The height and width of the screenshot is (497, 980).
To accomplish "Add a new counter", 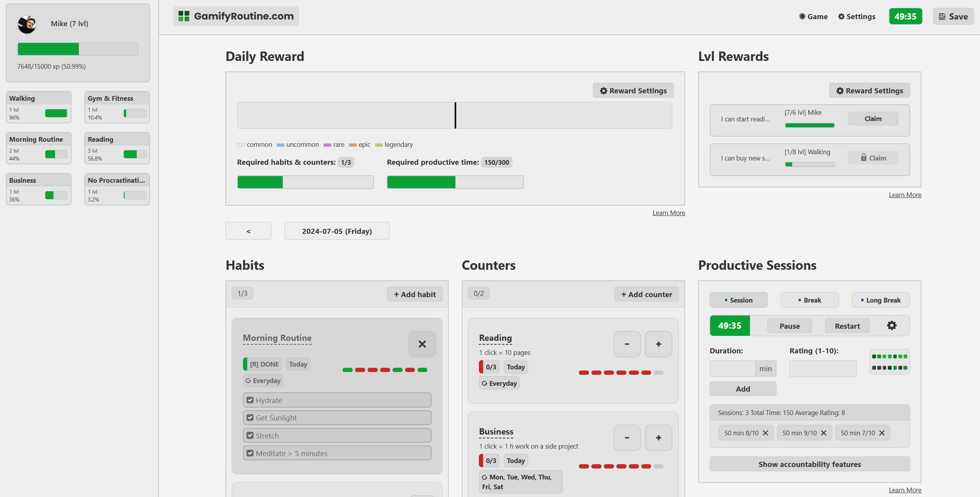I will [646, 294].
